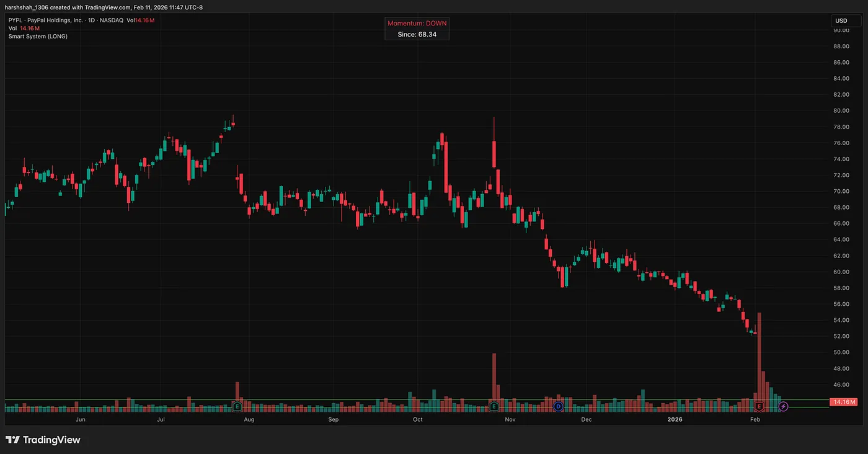Click the 'Jul' time axis label
Image resolution: width=868 pixels, height=454 pixels.
point(161,420)
